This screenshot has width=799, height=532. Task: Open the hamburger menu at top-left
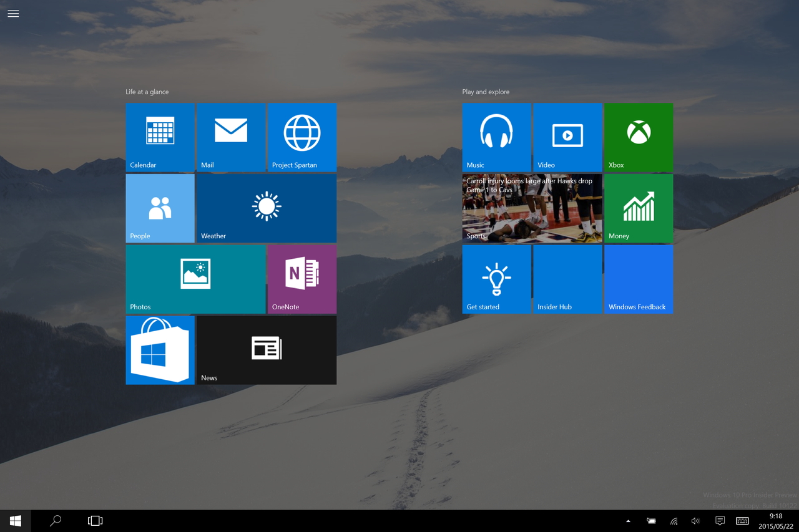coord(13,14)
